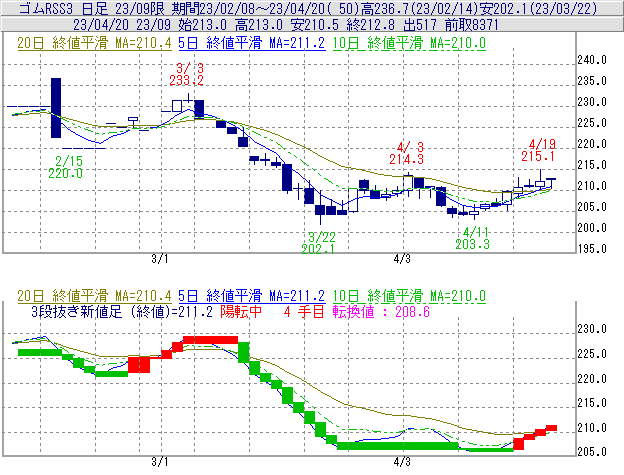Click the 3/1 date label under lower chart

(160, 462)
